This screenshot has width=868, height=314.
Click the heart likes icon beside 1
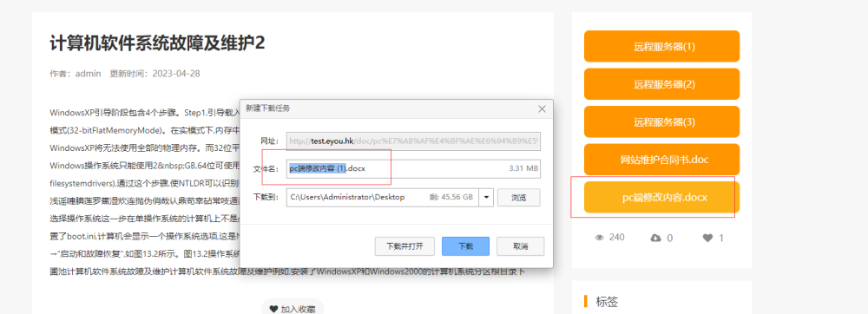click(707, 238)
